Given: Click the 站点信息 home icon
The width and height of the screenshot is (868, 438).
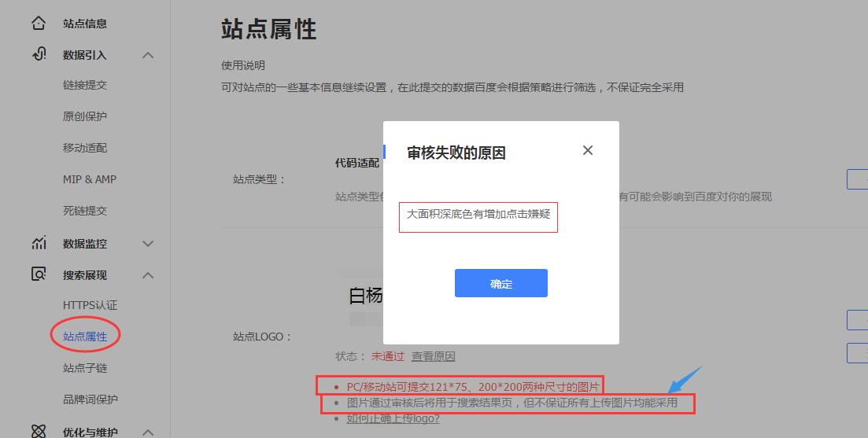Looking at the screenshot, I should (x=39, y=24).
